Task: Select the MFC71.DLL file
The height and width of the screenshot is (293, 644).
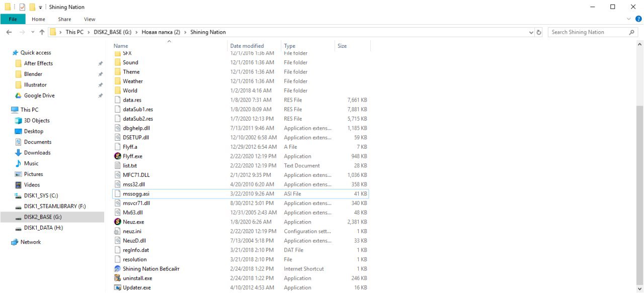Action: (240, 175)
